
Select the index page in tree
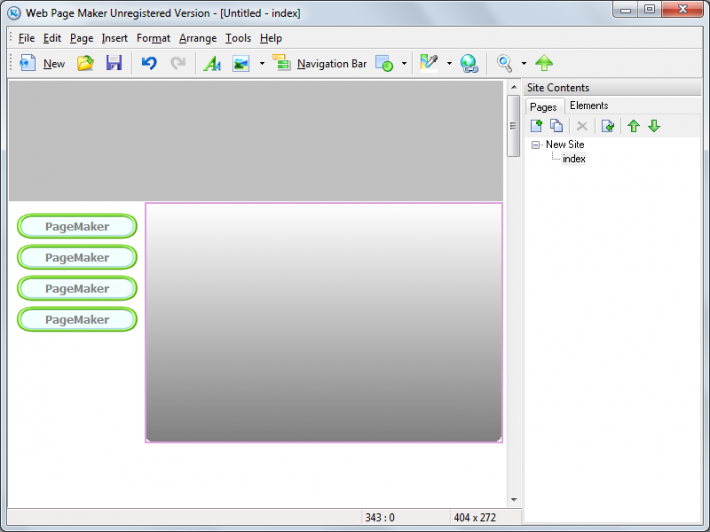click(574, 159)
